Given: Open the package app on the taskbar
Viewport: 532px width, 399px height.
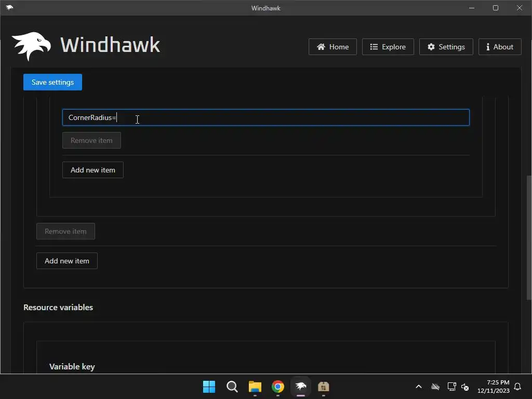Looking at the screenshot, I should (x=324, y=387).
